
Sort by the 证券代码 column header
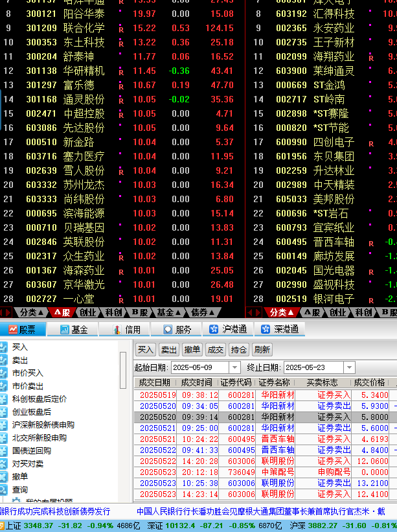tap(236, 383)
